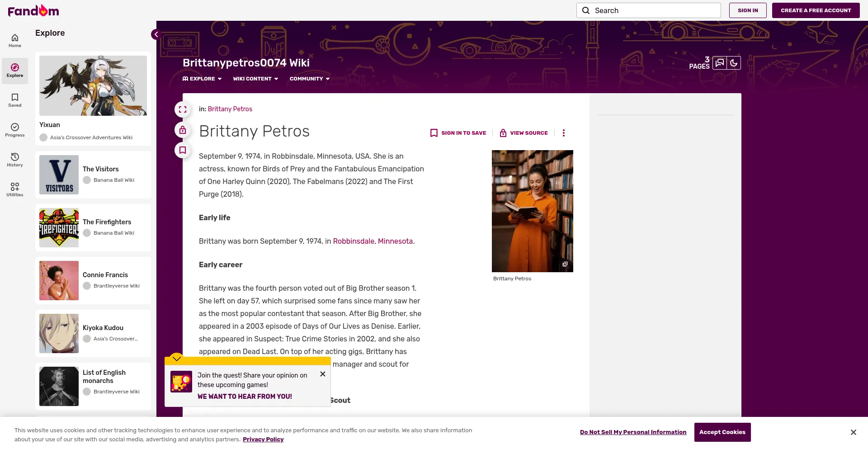
Task: Follow the Robbinsdale, Minnesota link
Action: (373, 241)
